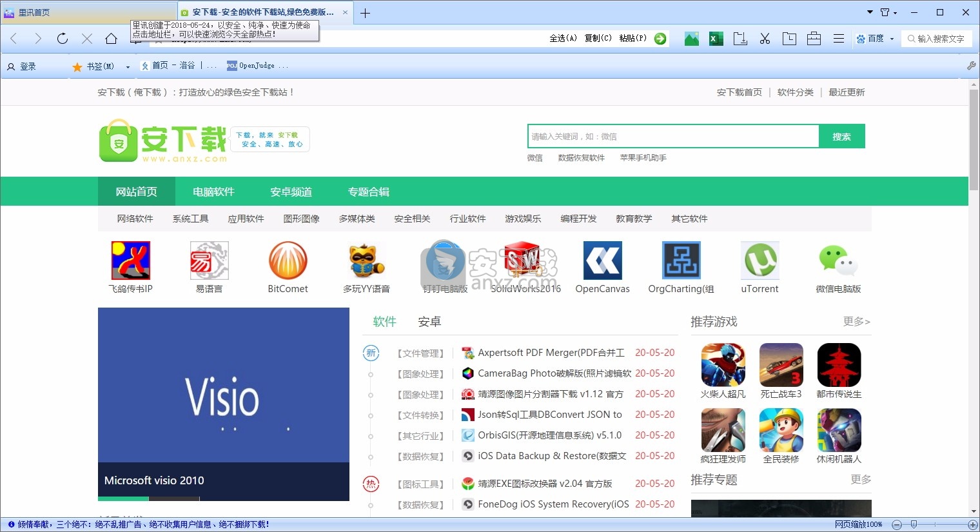This screenshot has width=980, height=532.
Task: Click the 易语言 app icon
Action: 210,261
